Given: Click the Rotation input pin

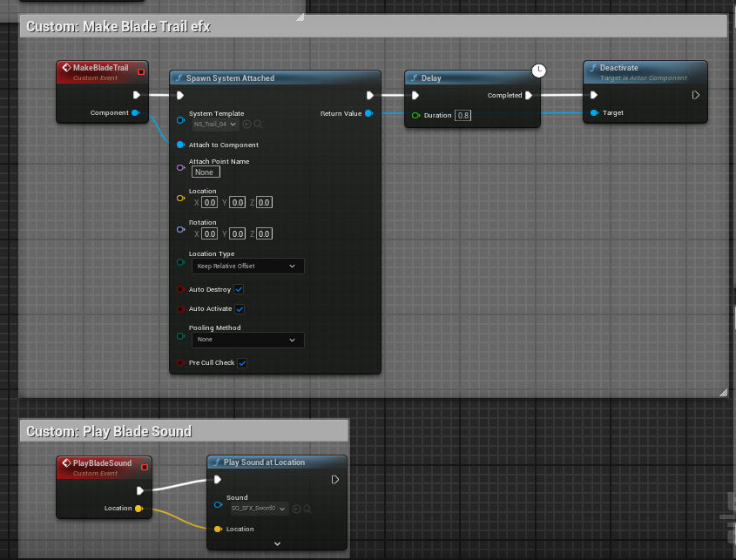Looking at the screenshot, I should [x=180, y=230].
